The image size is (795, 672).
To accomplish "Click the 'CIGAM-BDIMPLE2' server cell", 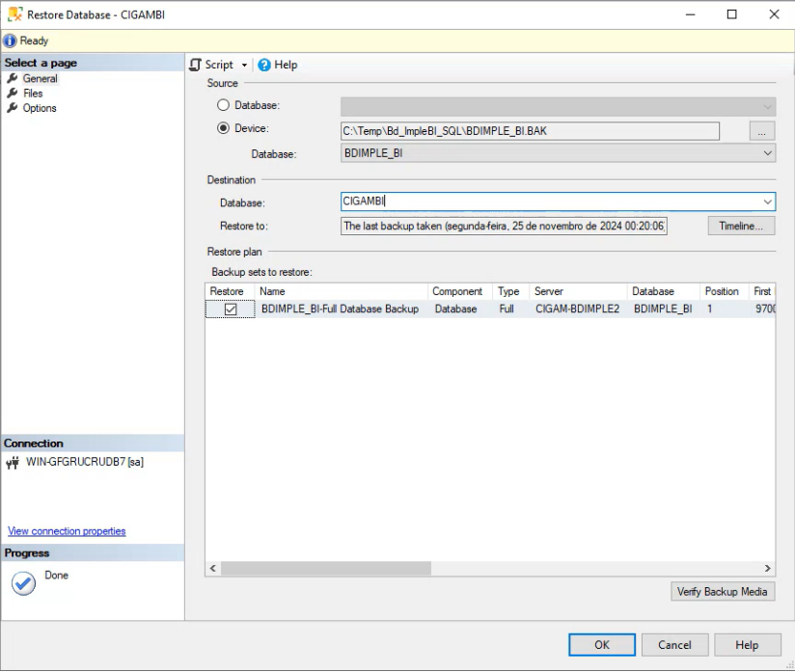I will 578,309.
